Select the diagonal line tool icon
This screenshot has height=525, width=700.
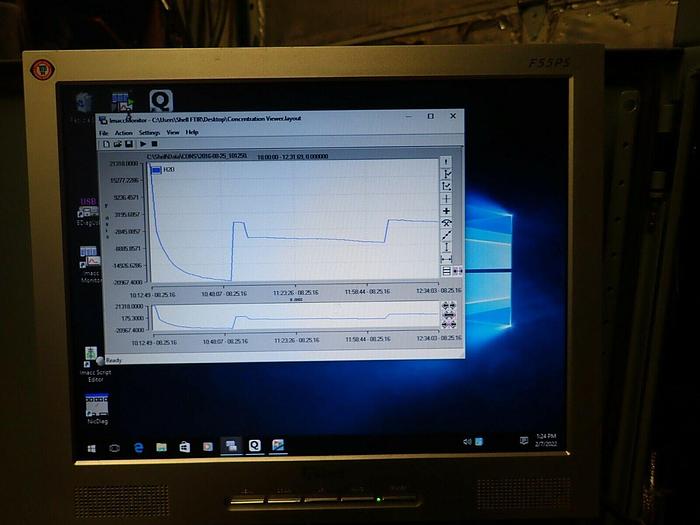tap(446, 235)
